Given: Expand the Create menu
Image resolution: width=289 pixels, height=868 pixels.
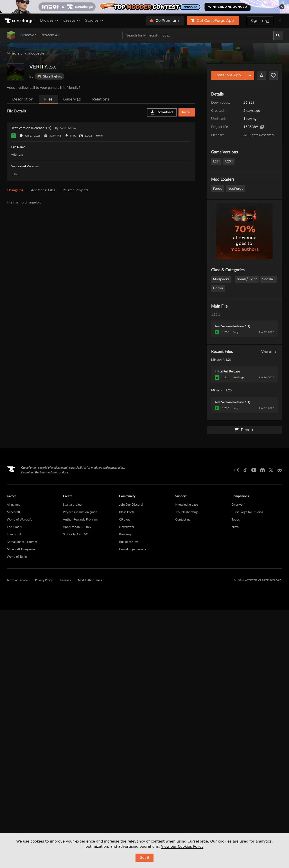Looking at the screenshot, I should [x=71, y=21].
